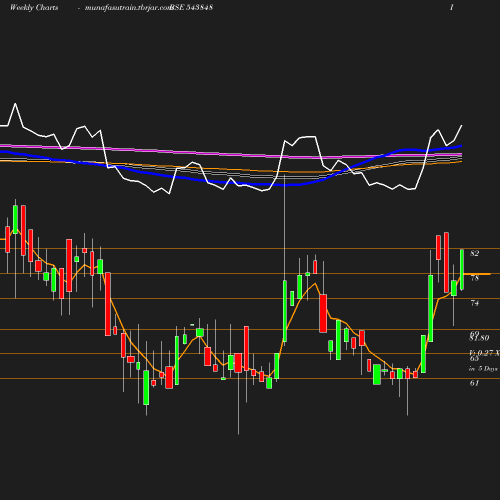Click the 'BSE 543848' symbol label
This screenshot has width=500, height=500.
pos(192,7)
